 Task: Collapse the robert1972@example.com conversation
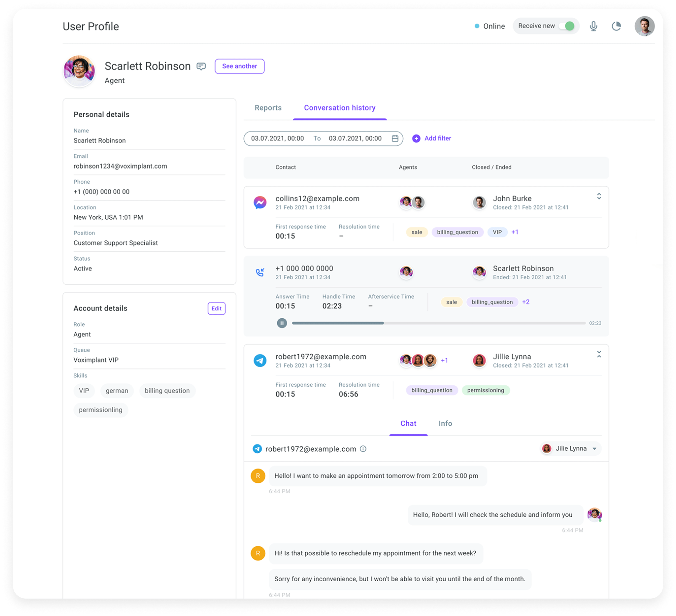pyautogui.click(x=599, y=355)
